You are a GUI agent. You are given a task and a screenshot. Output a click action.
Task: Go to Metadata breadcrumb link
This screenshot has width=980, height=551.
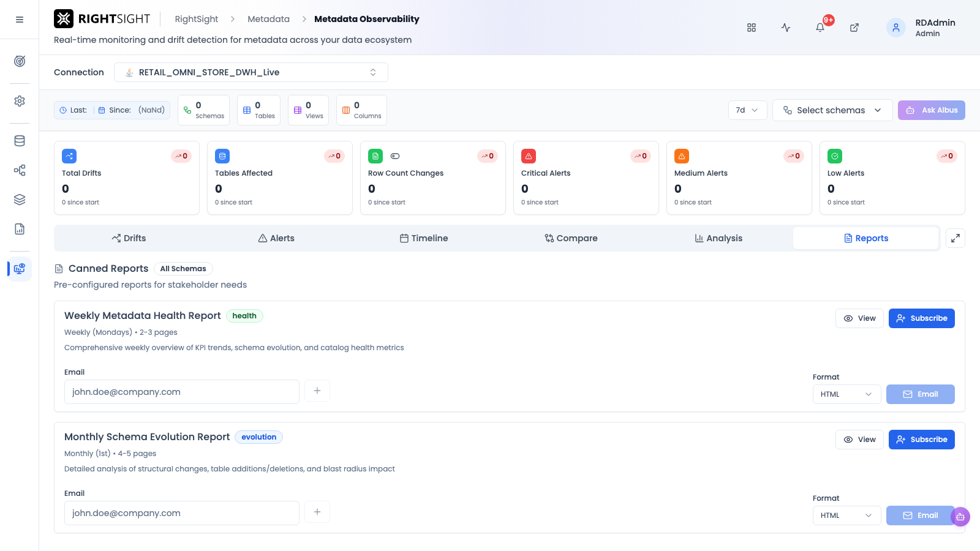click(x=268, y=19)
